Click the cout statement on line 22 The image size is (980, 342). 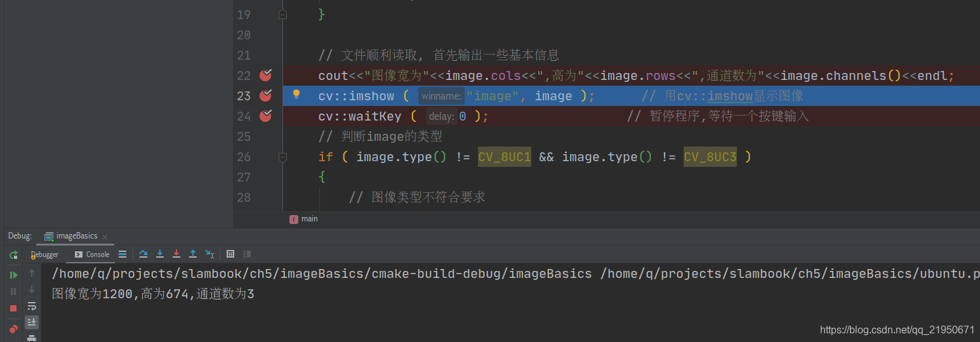click(637, 76)
